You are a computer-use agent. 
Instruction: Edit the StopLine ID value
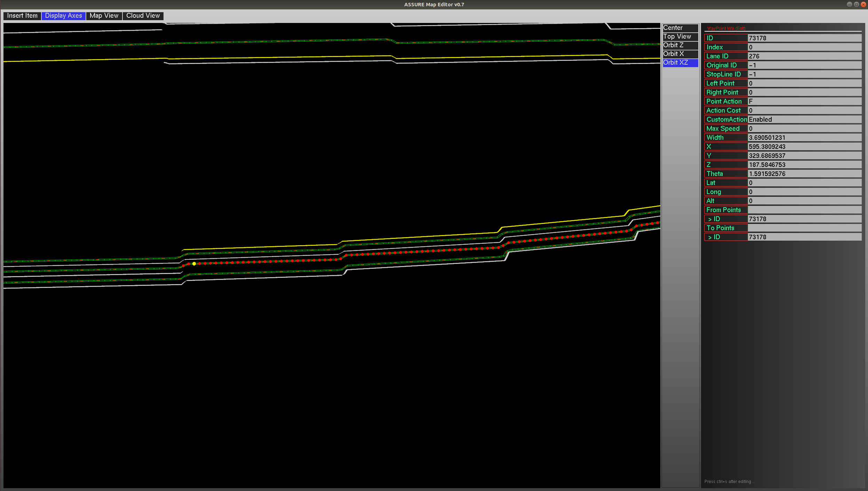click(x=804, y=74)
